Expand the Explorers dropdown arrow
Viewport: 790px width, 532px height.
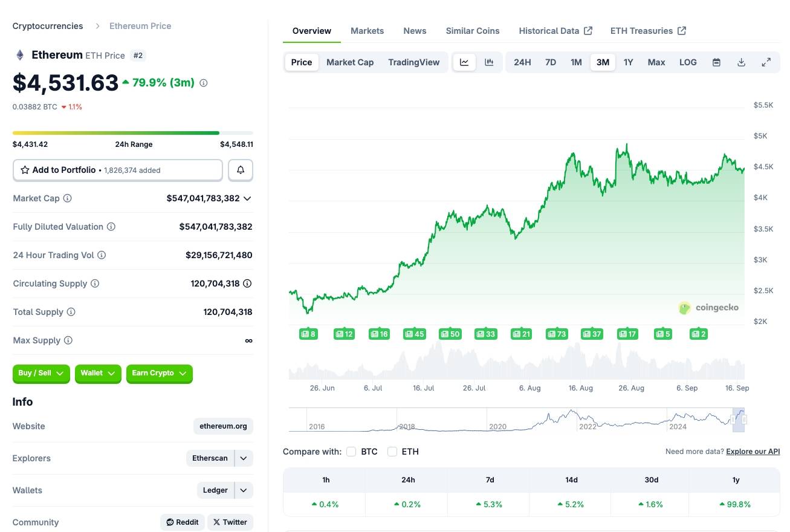click(x=243, y=458)
